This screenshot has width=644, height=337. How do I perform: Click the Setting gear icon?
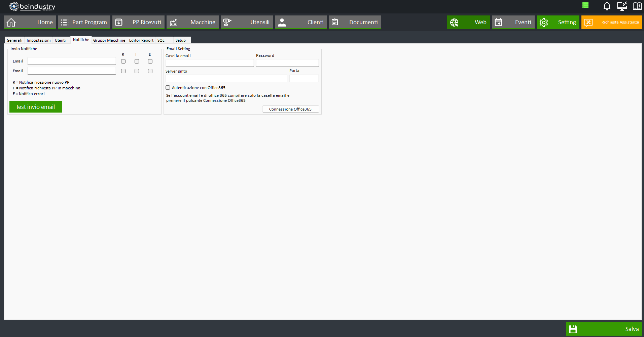[x=544, y=22]
